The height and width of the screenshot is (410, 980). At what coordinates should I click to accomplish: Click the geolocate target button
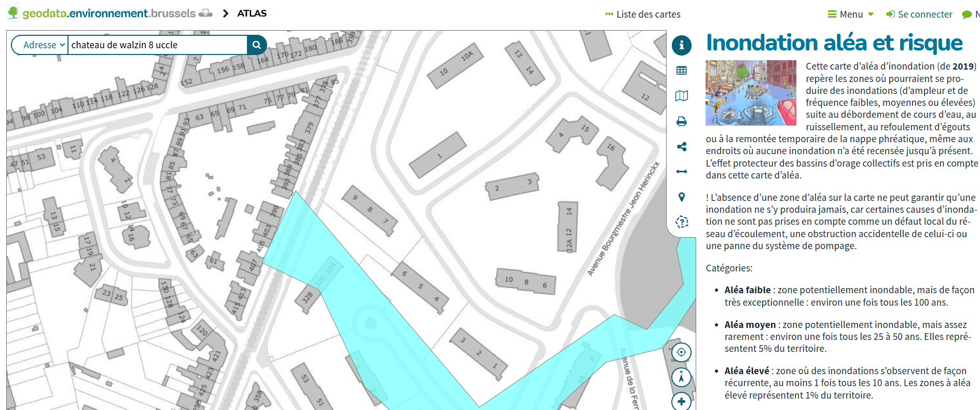[x=681, y=352]
